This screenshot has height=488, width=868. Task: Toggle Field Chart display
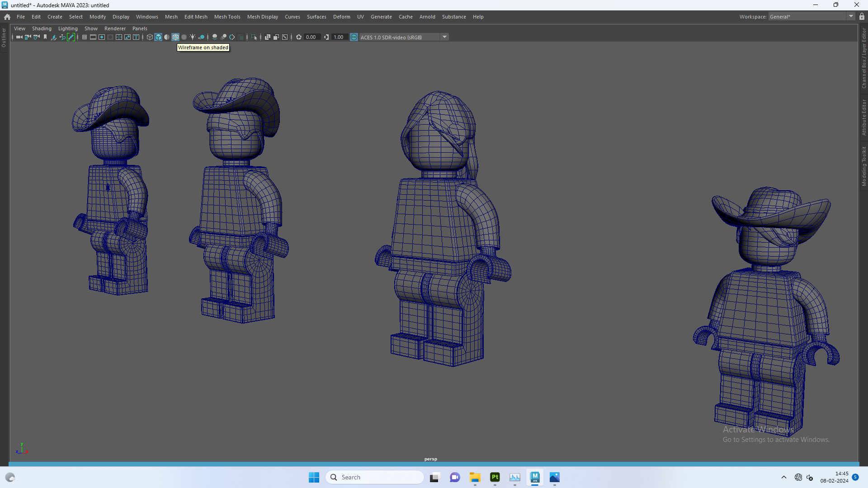(x=119, y=37)
